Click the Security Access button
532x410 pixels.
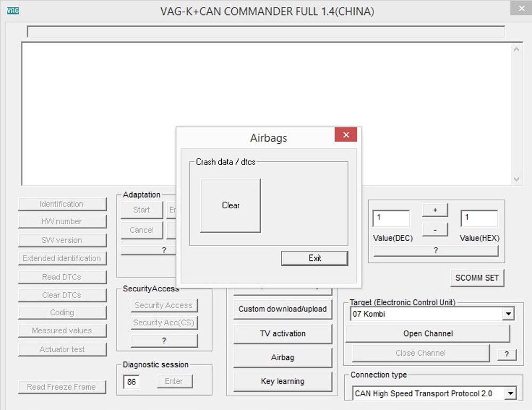point(164,306)
